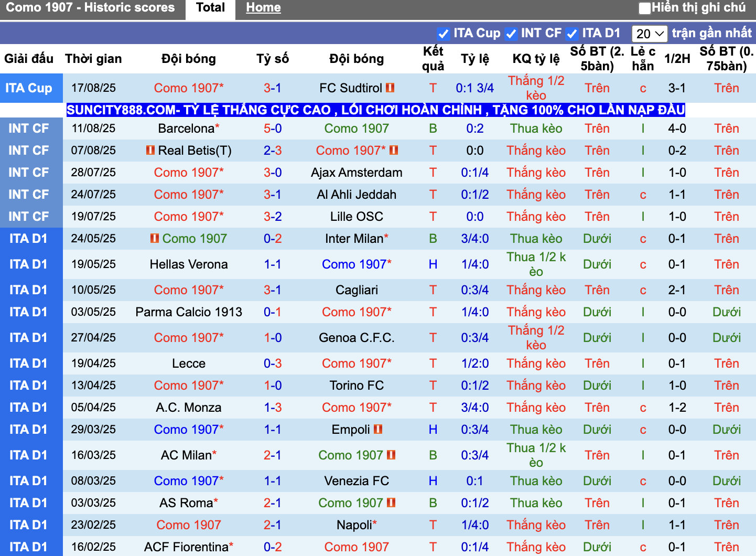The height and width of the screenshot is (556, 756).
Task: Click Genoa C.F.C. team name
Action: coord(357,338)
